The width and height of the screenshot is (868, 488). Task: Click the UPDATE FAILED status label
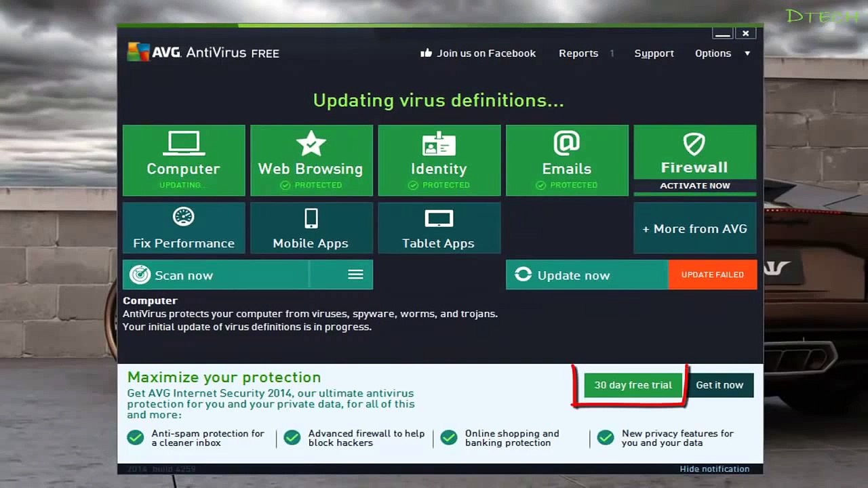[x=713, y=274]
